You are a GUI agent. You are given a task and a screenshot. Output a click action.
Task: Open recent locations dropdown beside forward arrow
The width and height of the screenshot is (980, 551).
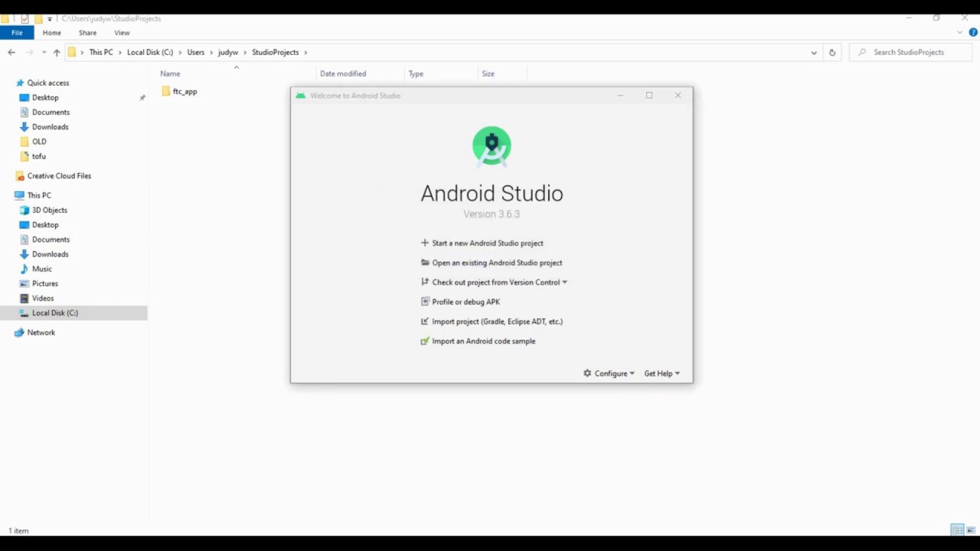pyautogui.click(x=44, y=52)
